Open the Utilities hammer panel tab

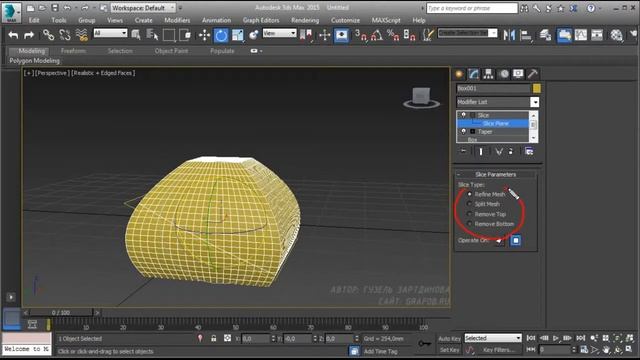pyautogui.click(x=532, y=74)
